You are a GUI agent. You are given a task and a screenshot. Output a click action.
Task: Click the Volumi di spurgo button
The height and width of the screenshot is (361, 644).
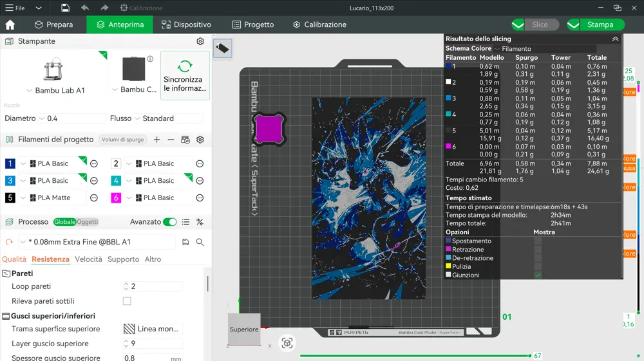[123, 140]
